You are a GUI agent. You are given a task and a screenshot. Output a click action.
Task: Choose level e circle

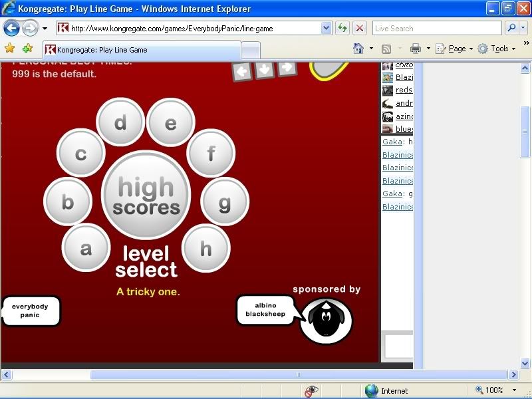(x=171, y=122)
